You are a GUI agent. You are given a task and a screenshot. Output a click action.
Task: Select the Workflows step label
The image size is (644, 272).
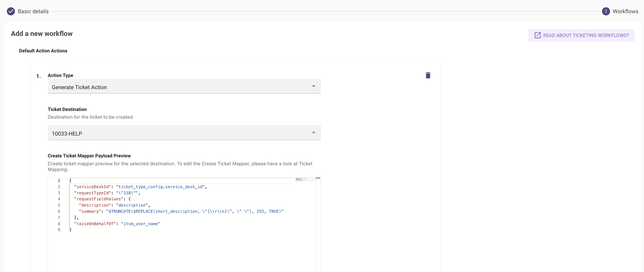pos(625,11)
